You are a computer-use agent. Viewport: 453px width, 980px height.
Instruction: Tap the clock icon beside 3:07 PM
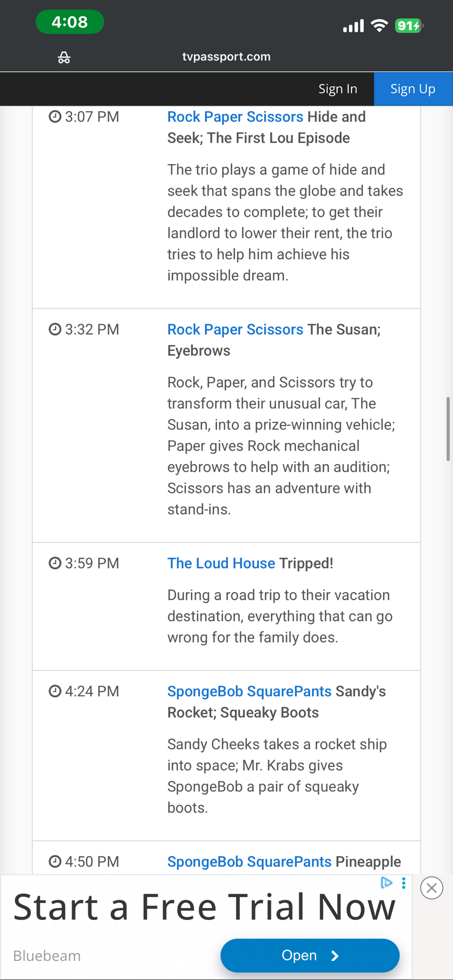[x=55, y=117]
